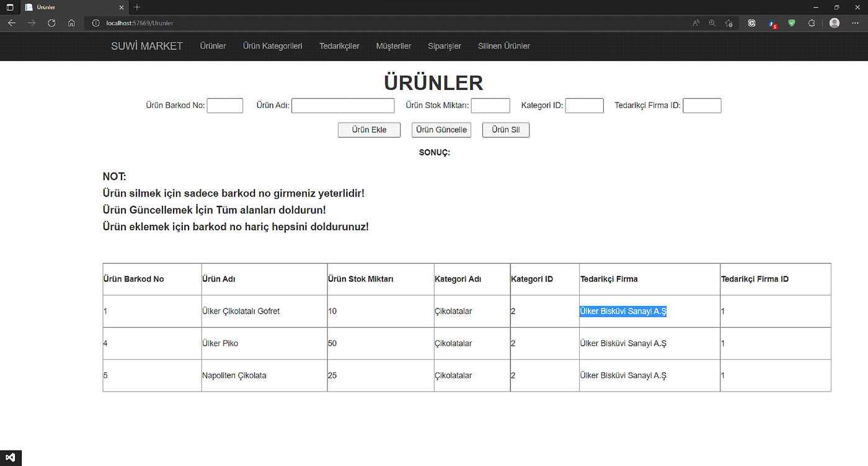The width and height of the screenshot is (868, 466).
Task: Focus the Ürün Barkod No input field
Action: (225, 105)
